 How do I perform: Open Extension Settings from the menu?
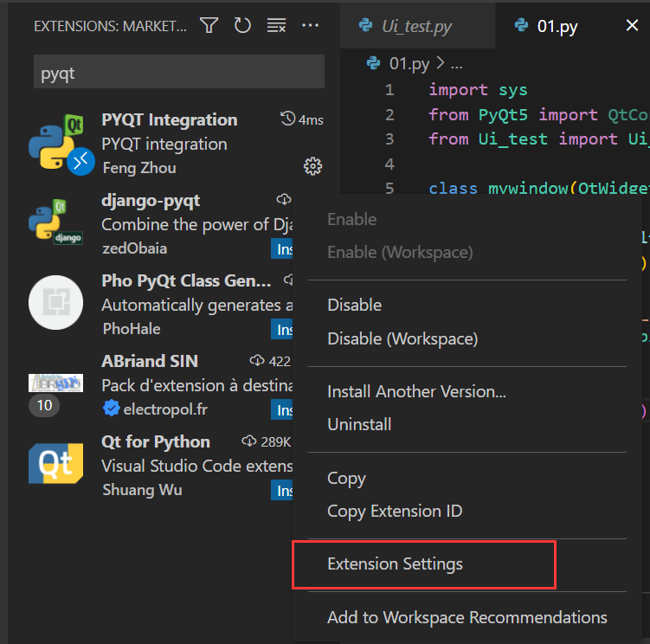click(467, 564)
